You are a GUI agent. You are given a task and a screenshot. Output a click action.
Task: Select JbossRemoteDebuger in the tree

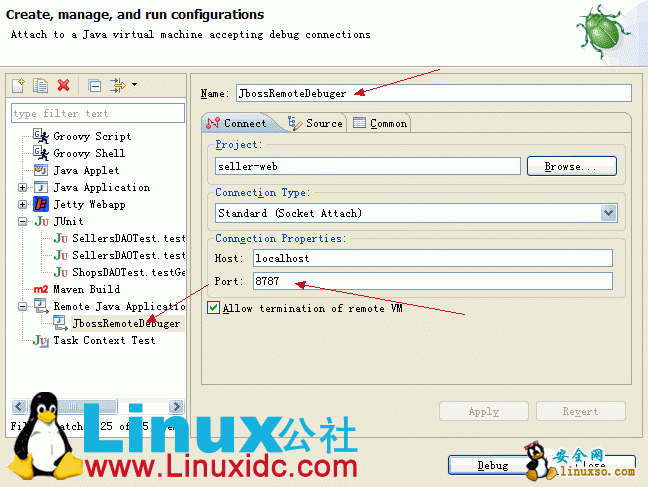(x=125, y=323)
